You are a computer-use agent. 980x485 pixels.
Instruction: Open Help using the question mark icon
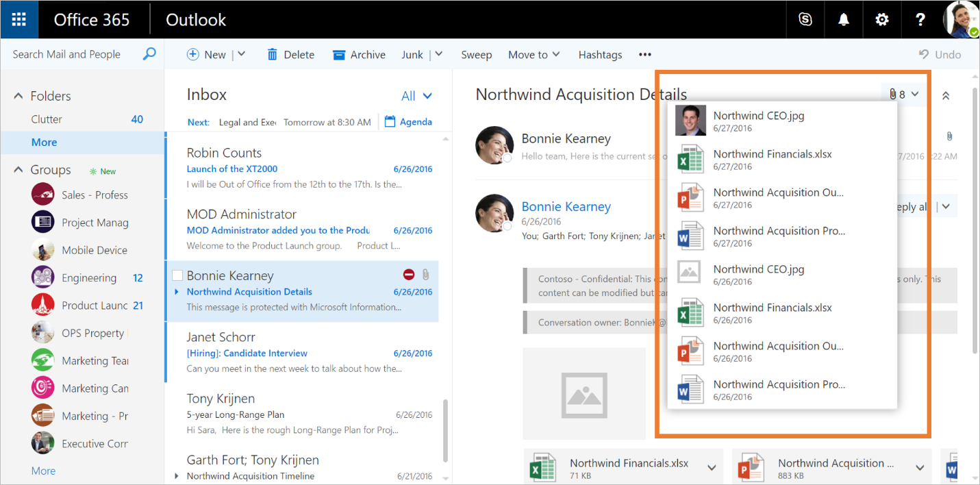tap(920, 18)
